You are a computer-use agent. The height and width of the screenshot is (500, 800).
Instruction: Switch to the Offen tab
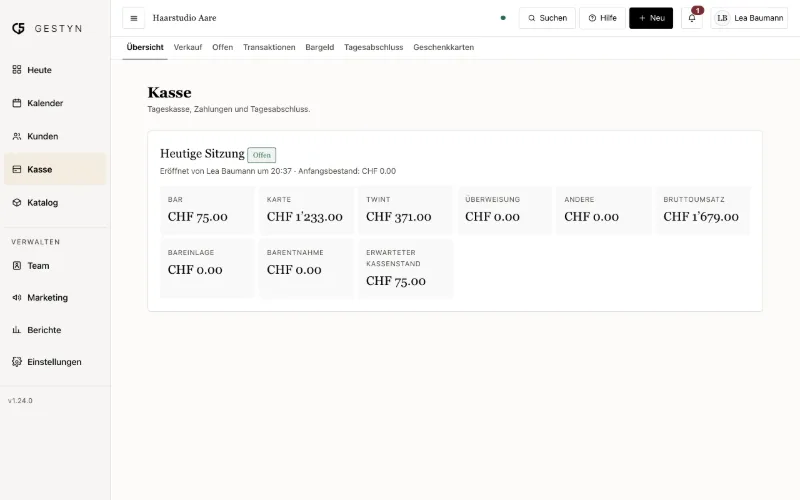222,47
